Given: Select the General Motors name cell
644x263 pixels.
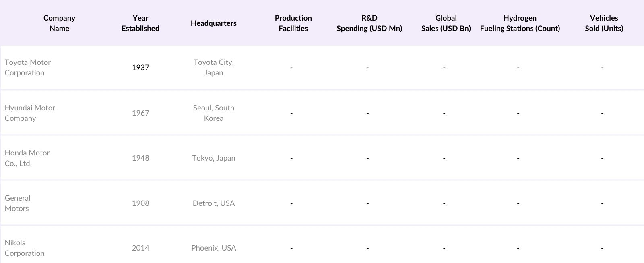Looking at the screenshot, I should 17,203.
